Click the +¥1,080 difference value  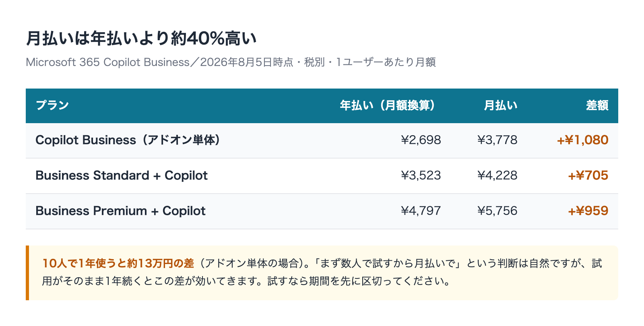click(x=582, y=140)
